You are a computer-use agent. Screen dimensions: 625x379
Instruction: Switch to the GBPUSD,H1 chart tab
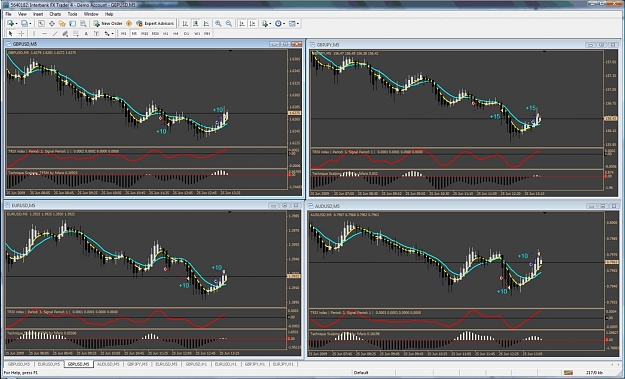[x=196, y=364]
